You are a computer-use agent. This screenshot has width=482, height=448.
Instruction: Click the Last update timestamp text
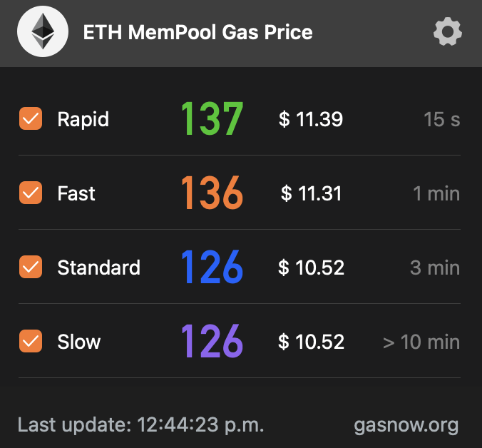coord(141,425)
